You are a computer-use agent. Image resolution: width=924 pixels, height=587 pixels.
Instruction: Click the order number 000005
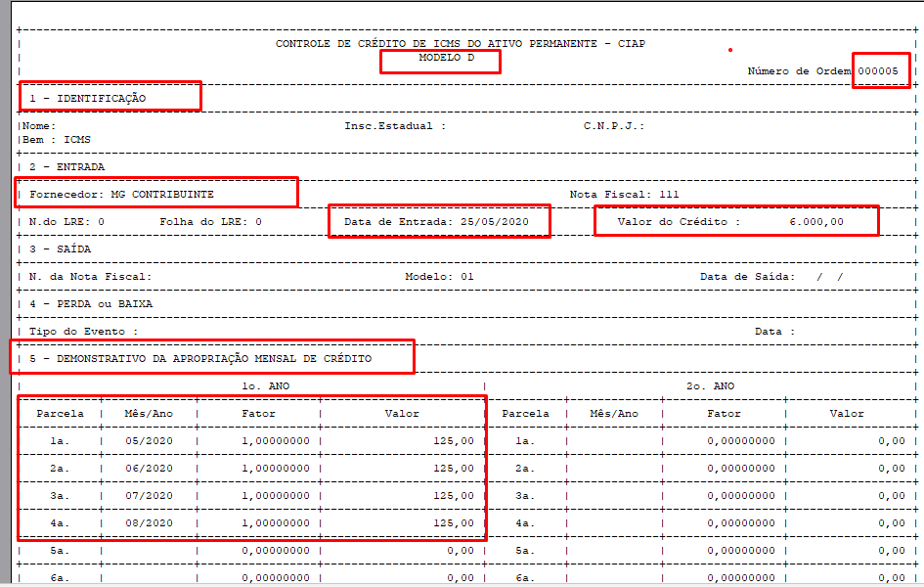878,71
